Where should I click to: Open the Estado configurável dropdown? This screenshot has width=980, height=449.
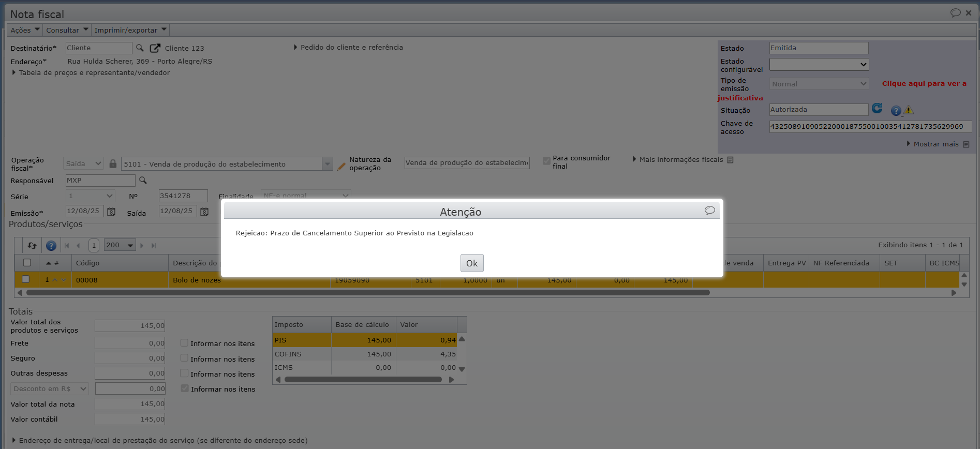point(819,64)
